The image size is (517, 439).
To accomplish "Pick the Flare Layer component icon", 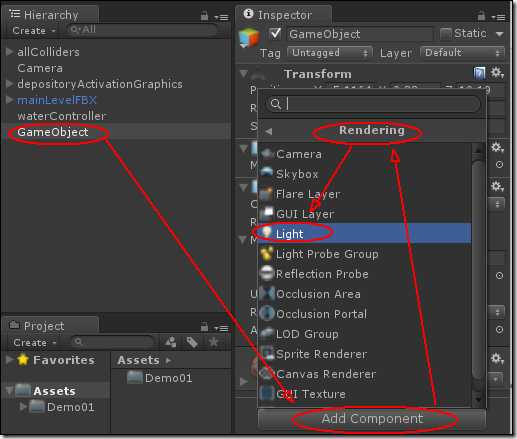I will [x=267, y=194].
